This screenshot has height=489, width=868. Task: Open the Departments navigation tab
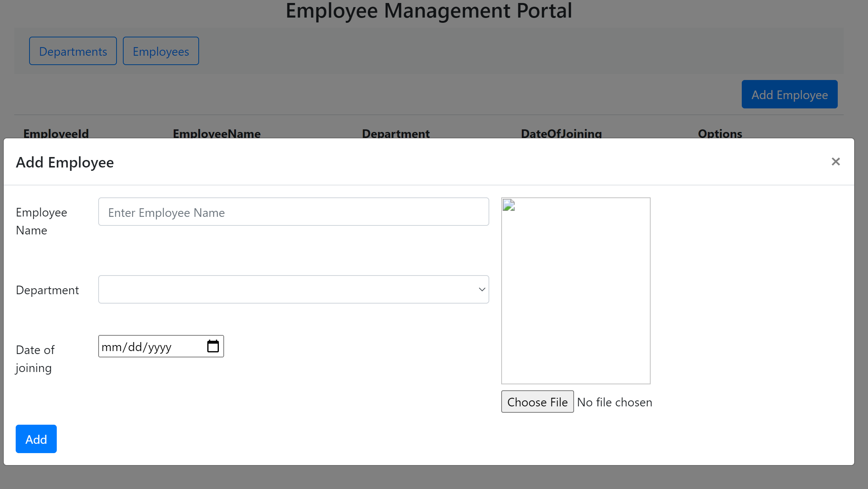coord(73,51)
